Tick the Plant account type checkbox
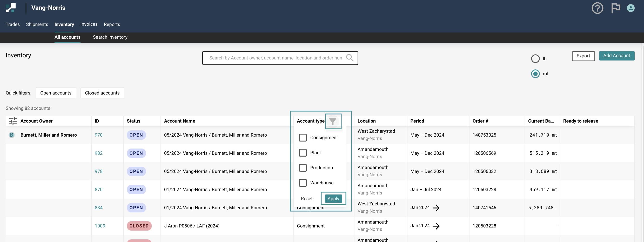 (x=303, y=153)
